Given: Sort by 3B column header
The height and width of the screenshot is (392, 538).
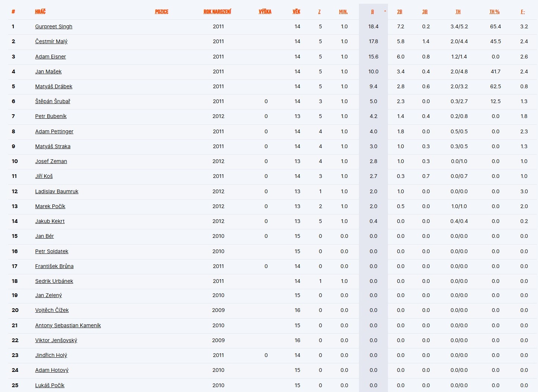Looking at the screenshot, I should 425,12.
